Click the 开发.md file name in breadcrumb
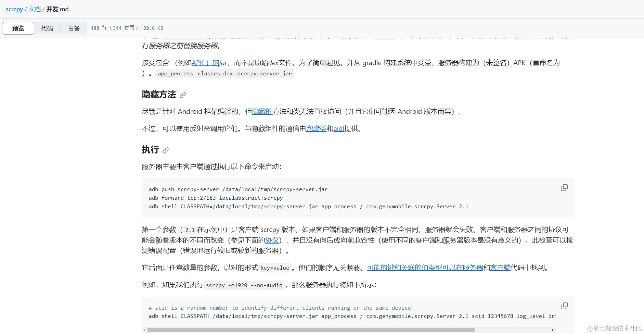Screen dimensions: 644x334 point(57,9)
